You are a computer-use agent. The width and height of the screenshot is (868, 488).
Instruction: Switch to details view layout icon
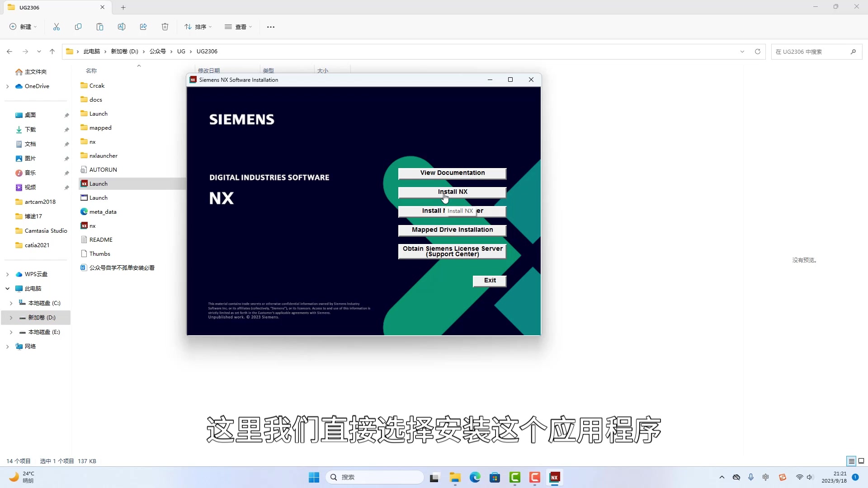pyautogui.click(x=851, y=461)
